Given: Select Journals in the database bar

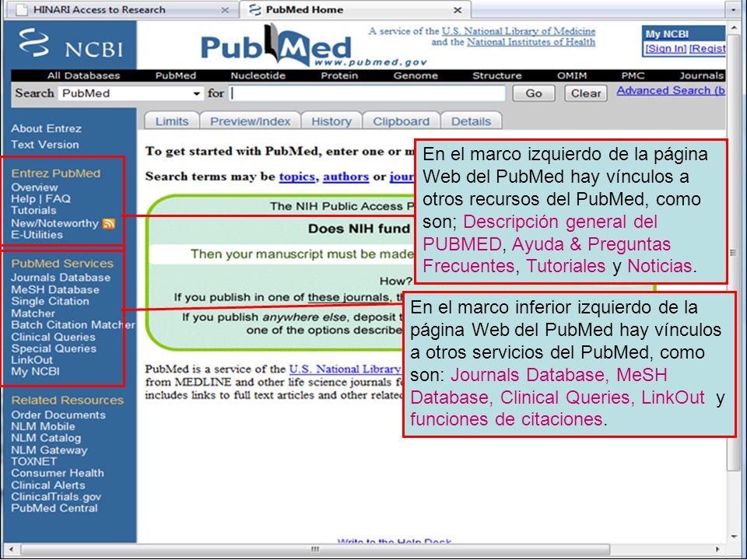Looking at the screenshot, I should pyautogui.click(x=701, y=75).
